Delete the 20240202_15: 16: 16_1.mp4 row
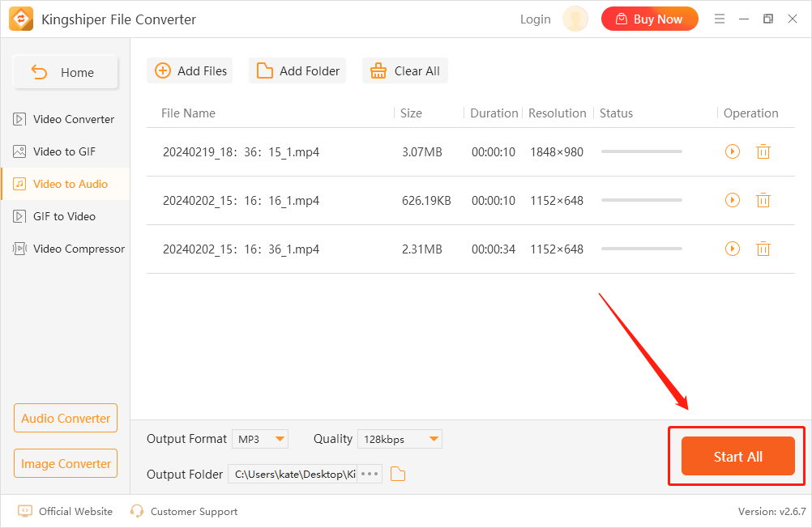 click(x=763, y=200)
